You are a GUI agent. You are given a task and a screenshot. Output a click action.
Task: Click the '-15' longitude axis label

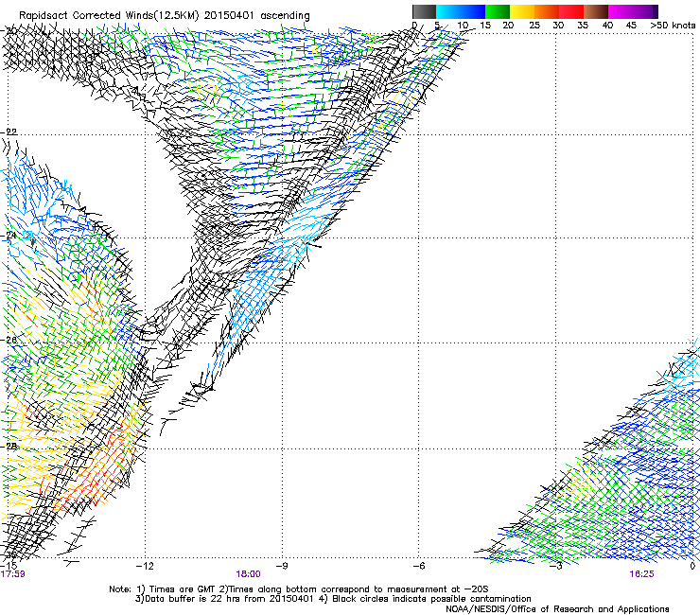coord(9,566)
